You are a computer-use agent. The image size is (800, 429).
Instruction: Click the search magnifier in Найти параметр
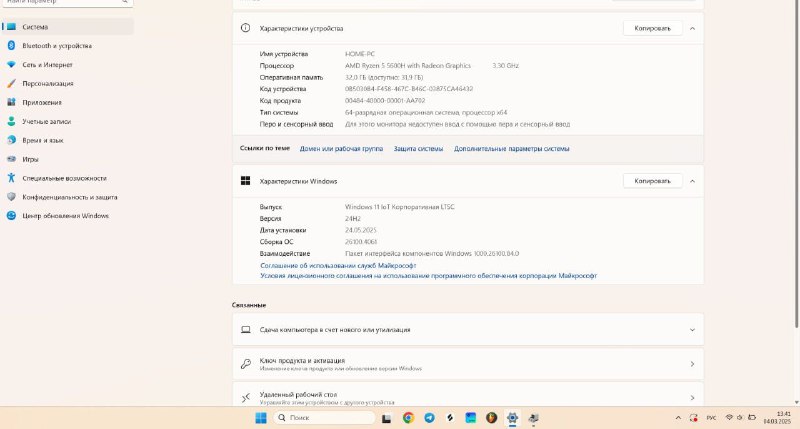pos(124,2)
